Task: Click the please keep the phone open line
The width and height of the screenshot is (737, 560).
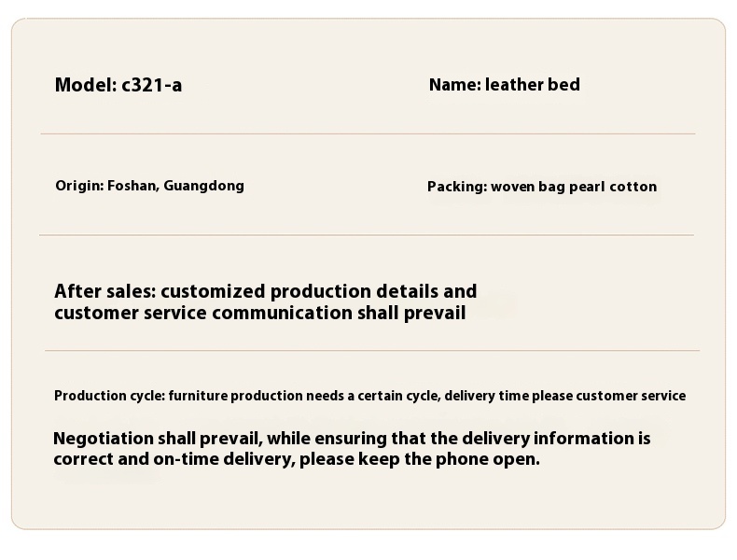Action: tap(297, 459)
